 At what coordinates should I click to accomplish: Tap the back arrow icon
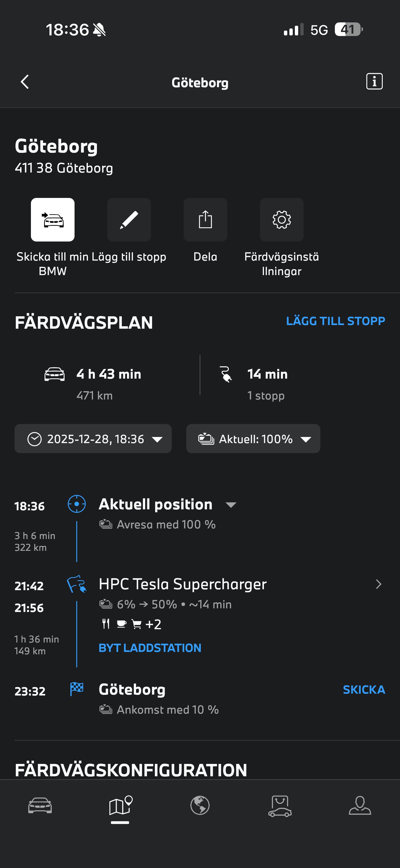[x=25, y=82]
